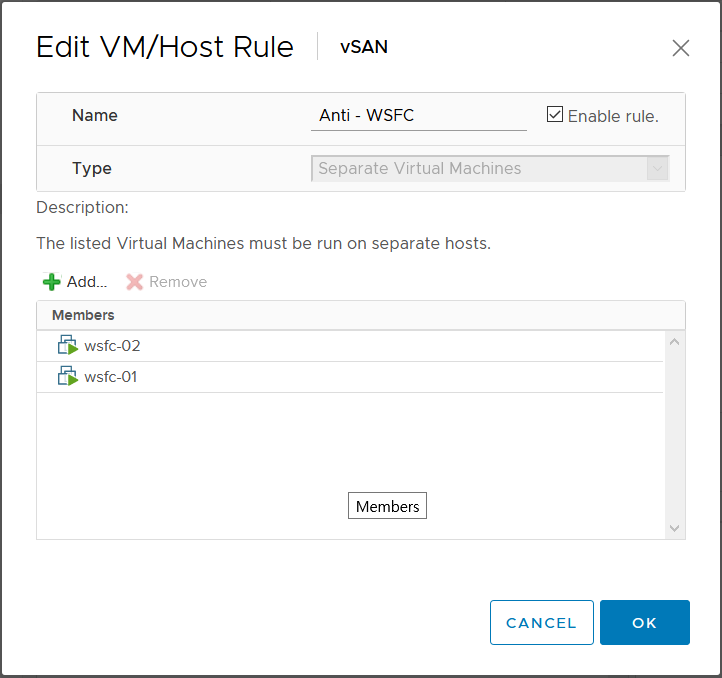Screen dimensions: 722x678
Task: Click the Add... text link
Action: coord(87,282)
